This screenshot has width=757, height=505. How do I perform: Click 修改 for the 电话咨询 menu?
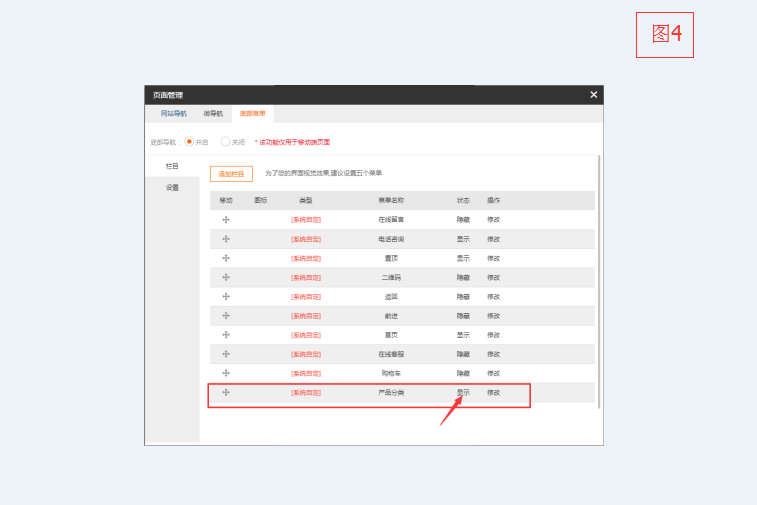[493, 238]
